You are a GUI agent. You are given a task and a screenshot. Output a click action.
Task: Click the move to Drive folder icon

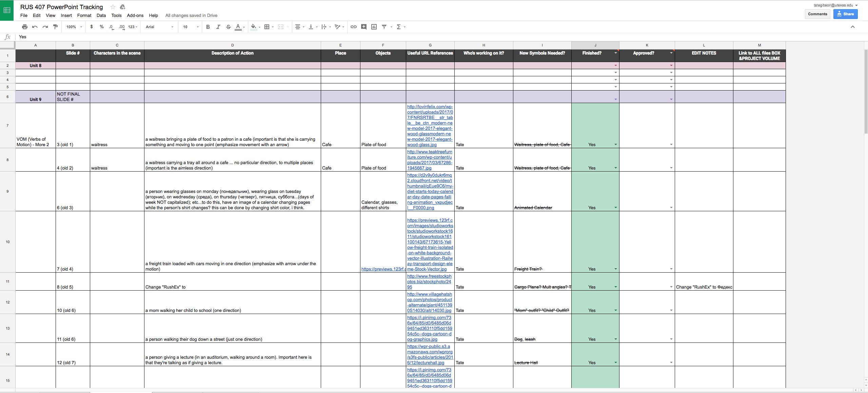(123, 7)
